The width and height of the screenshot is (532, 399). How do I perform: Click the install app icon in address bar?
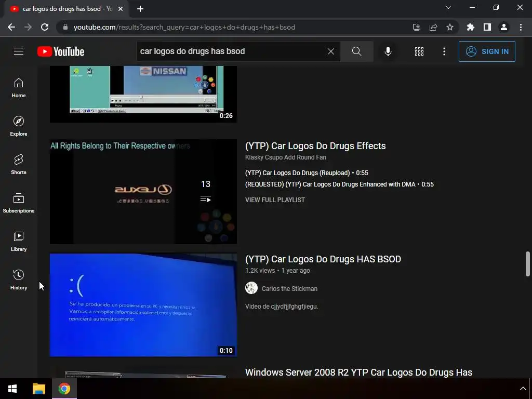[416, 27]
